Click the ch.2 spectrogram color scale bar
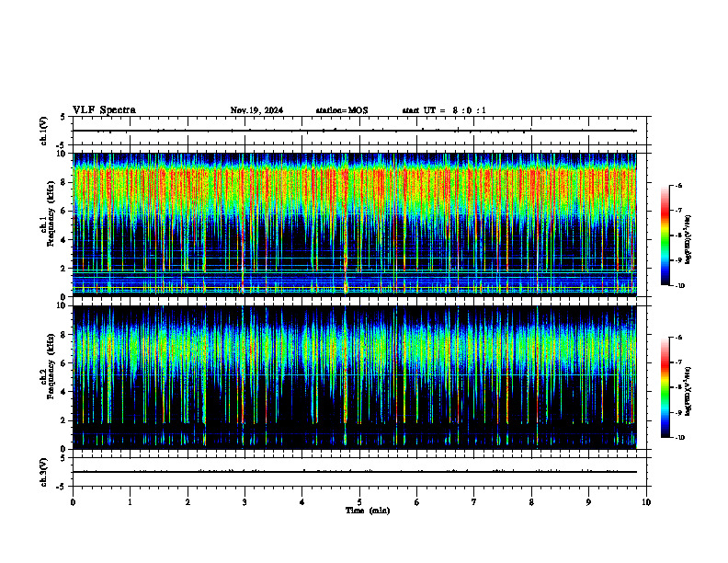Viewport: 728px width, 563px height. 665,387
